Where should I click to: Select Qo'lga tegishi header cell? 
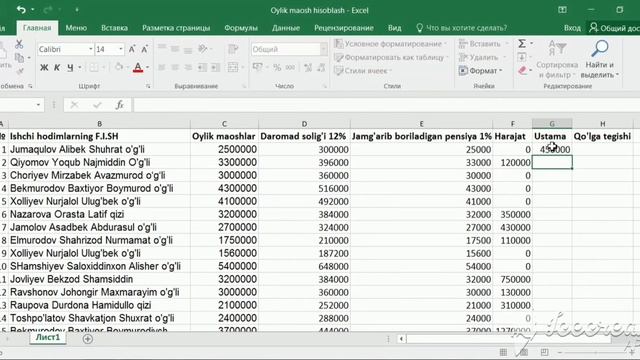(x=602, y=136)
